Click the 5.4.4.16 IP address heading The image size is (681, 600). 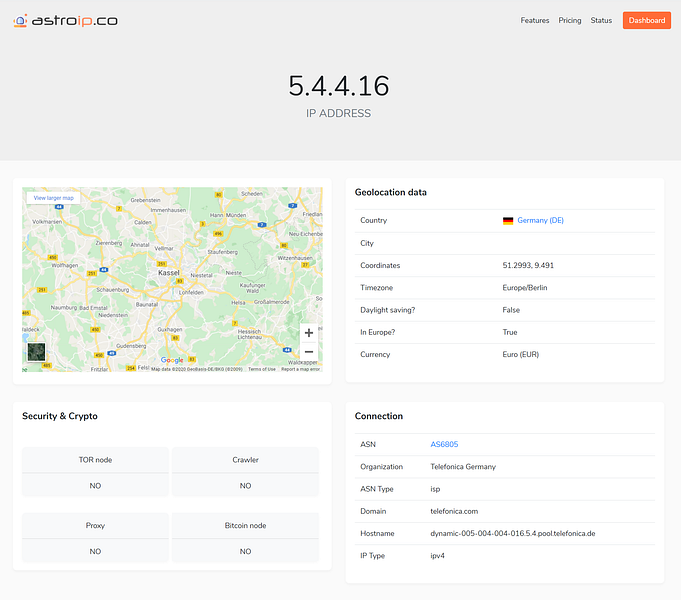click(339, 86)
